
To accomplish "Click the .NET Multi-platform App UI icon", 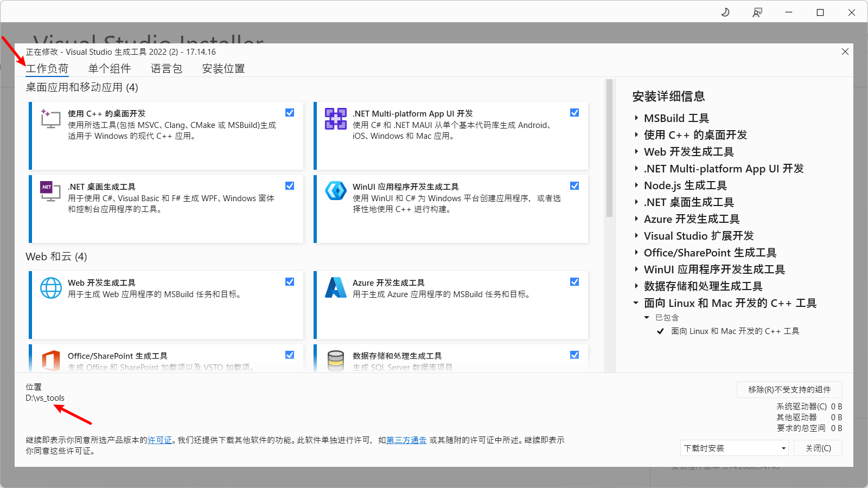I will click(335, 119).
